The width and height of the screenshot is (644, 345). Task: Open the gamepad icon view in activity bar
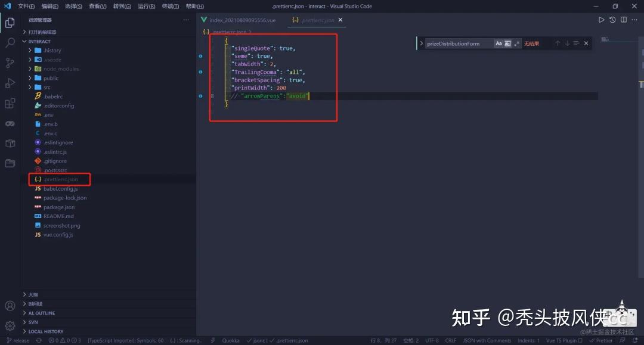point(10,123)
